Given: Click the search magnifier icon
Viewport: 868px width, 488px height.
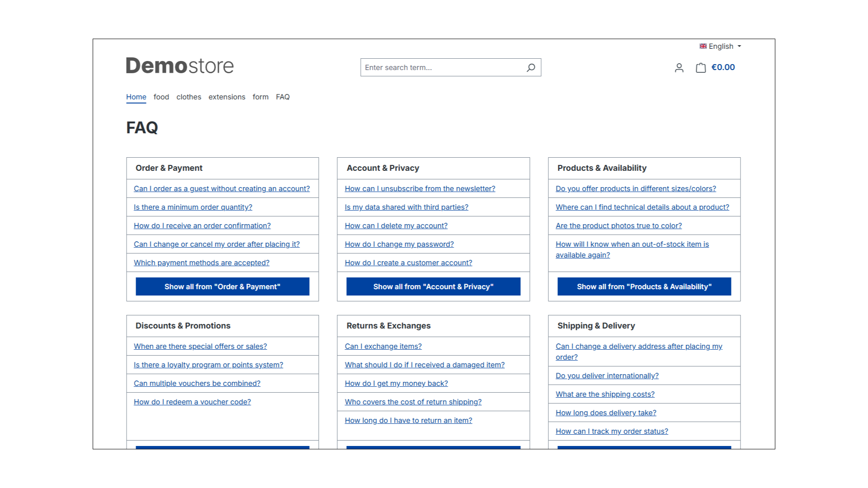Looking at the screenshot, I should pos(531,67).
